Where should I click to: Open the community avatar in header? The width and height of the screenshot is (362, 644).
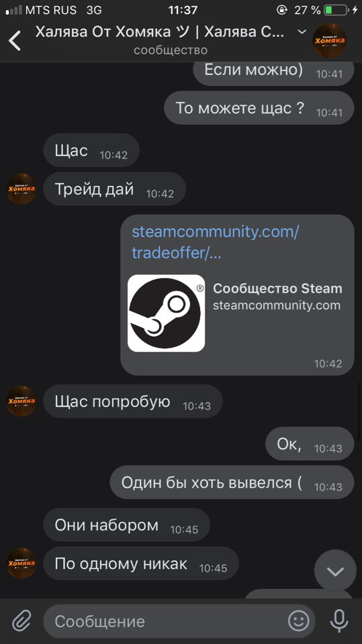pos(330,40)
